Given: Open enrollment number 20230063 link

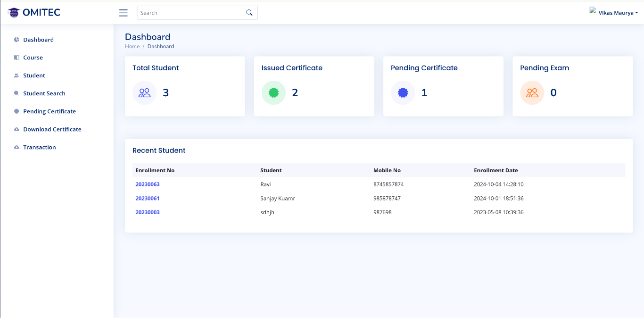Looking at the screenshot, I should coord(148,184).
